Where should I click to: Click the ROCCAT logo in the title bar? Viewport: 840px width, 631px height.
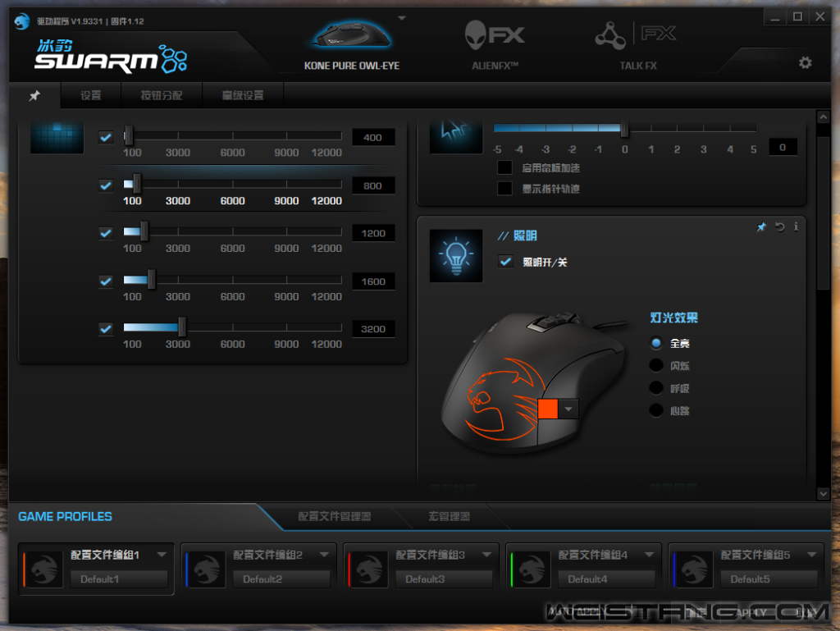[22, 21]
